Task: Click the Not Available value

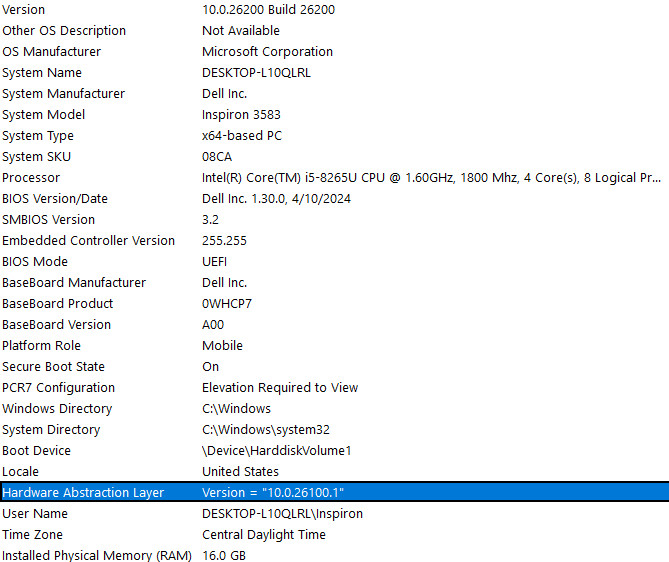Action: click(241, 30)
